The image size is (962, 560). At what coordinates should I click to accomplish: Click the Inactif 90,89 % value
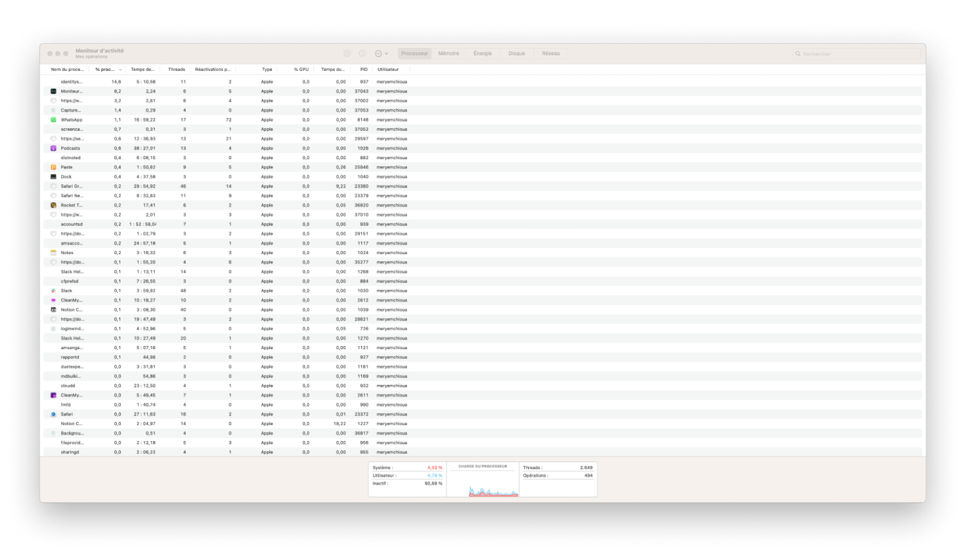click(434, 484)
